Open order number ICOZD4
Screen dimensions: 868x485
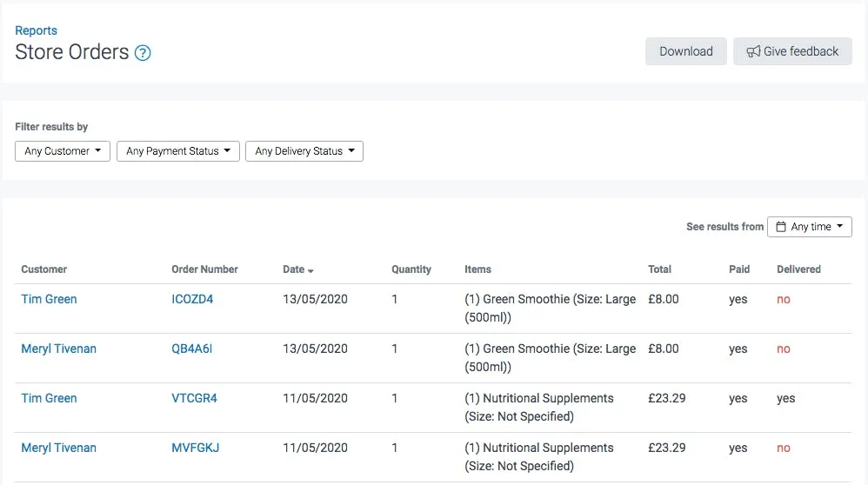coord(192,299)
